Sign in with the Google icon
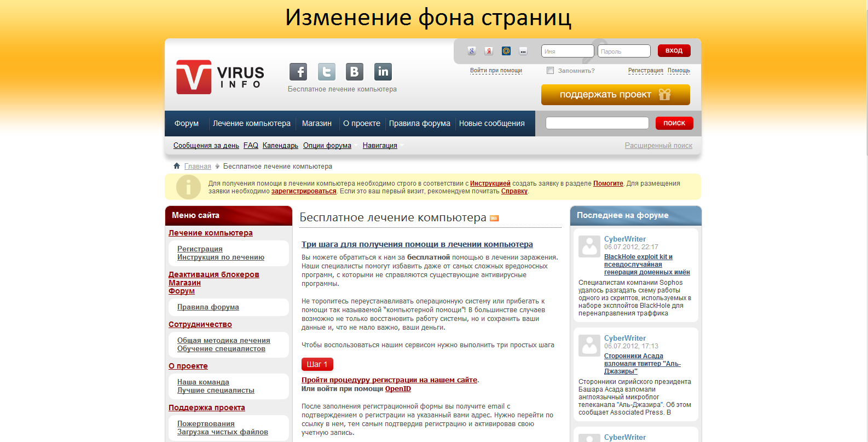868x442 pixels. 472,51
